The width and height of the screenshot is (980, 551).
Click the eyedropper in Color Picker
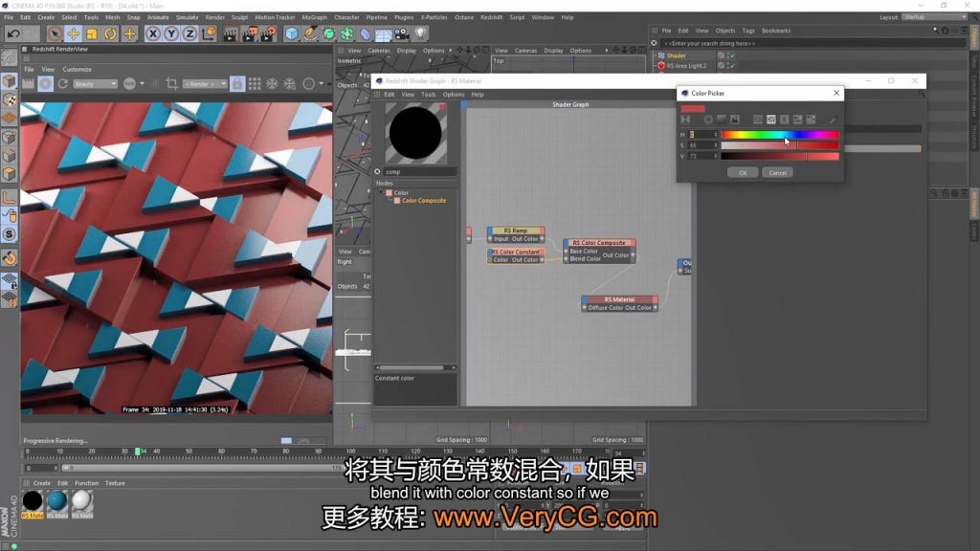pos(833,120)
